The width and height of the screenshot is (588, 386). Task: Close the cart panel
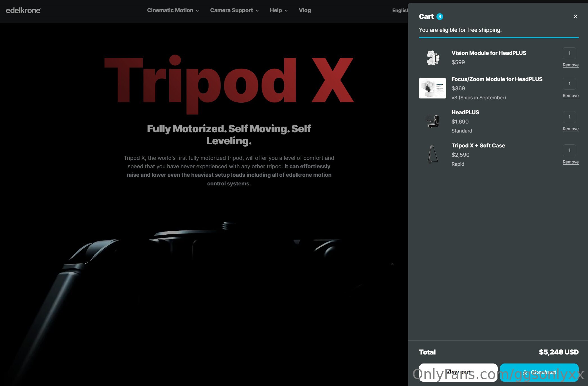(575, 17)
